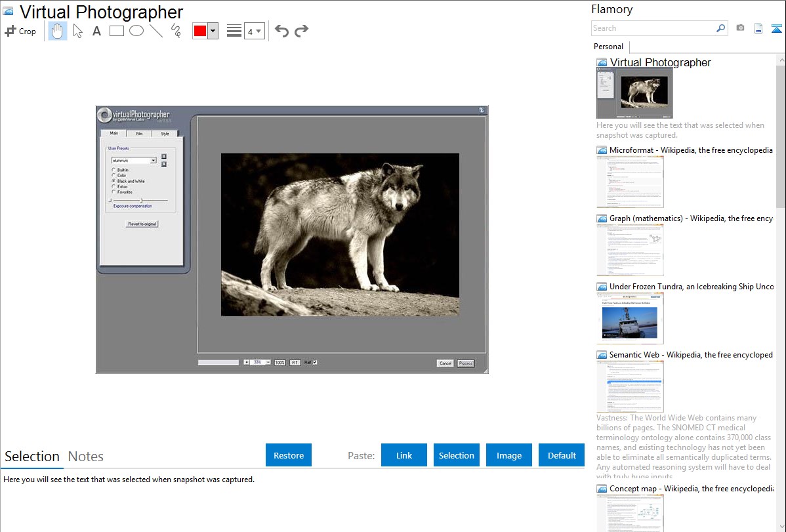The image size is (786, 532).
Task: Click the line thickness stripes icon
Action: click(234, 31)
